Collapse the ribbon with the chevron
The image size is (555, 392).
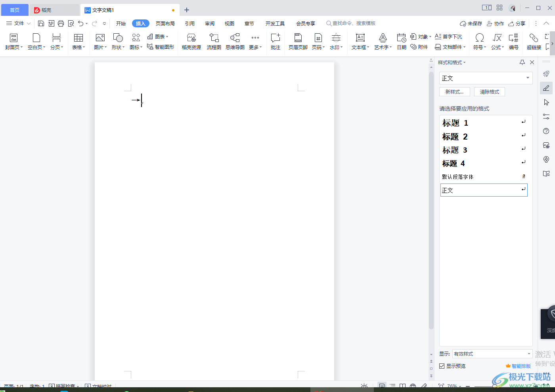pos(546,23)
